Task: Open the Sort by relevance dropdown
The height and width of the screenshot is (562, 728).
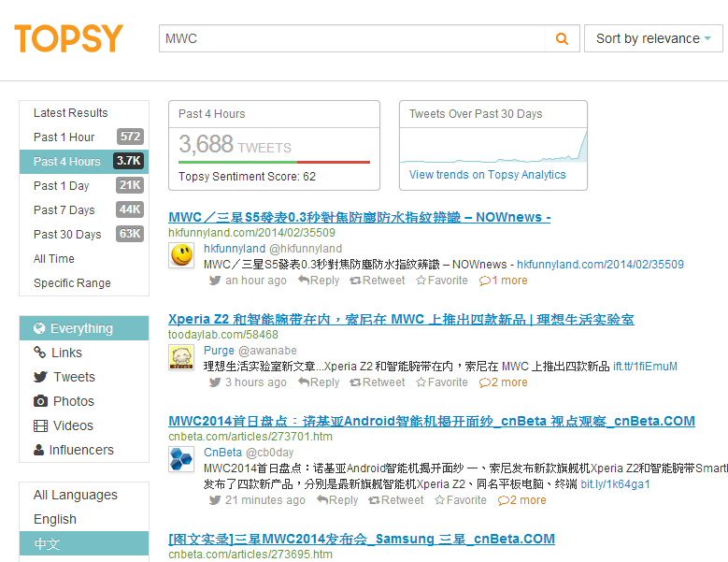Action: coord(653,38)
